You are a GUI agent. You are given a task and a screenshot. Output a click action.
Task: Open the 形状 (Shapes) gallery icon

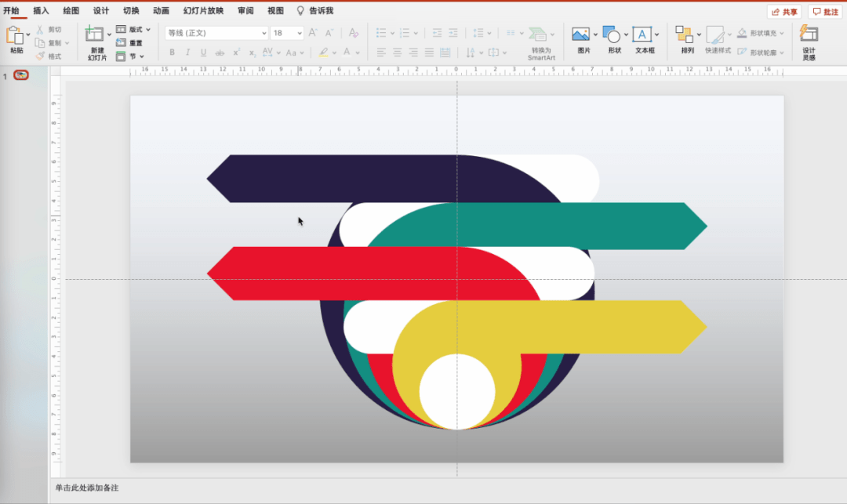pos(611,34)
